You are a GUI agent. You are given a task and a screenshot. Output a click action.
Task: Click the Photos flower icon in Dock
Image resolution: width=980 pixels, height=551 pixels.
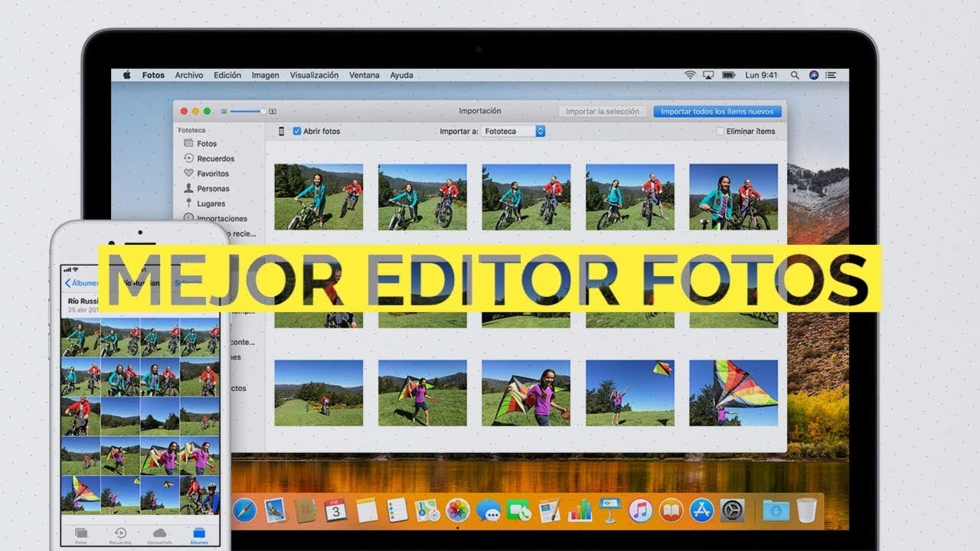[458, 510]
